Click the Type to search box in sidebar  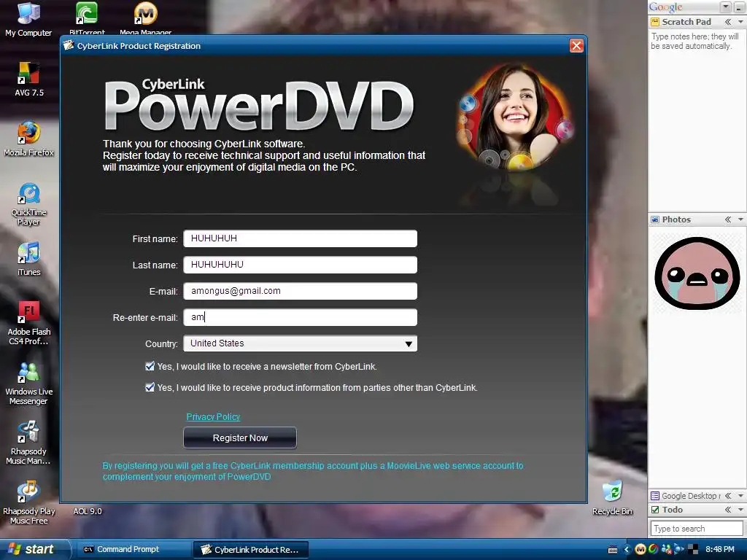[697, 529]
